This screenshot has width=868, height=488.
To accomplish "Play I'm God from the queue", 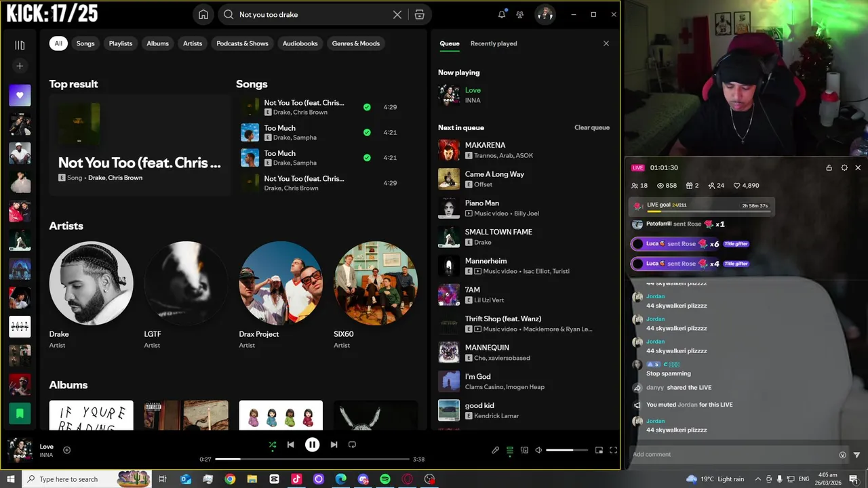I will click(x=524, y=382).
